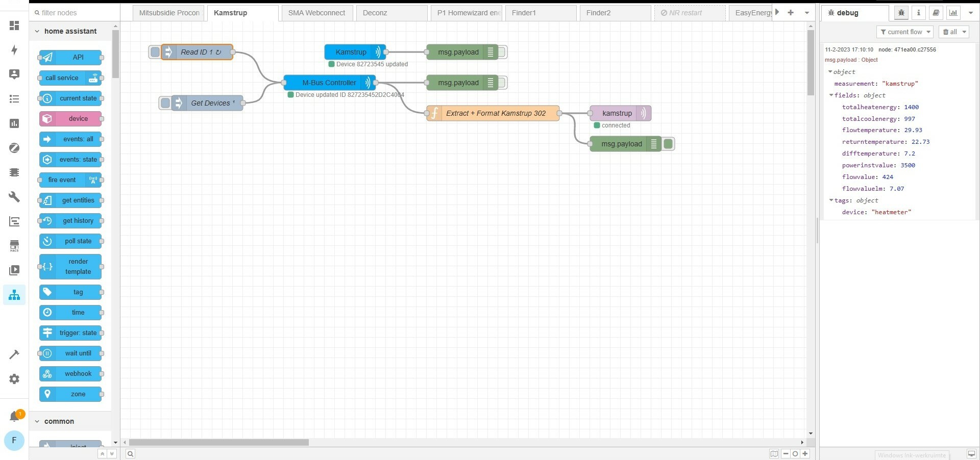Click the palette vertical scrollbar thumb

tap(115, 54)
